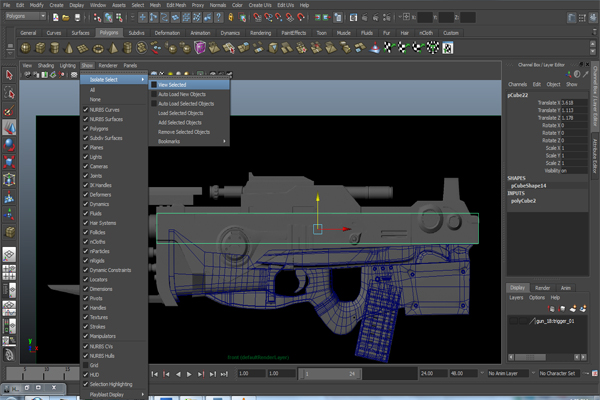Open the Edit Mesh menu
The image size is (600, 400).
176,5
